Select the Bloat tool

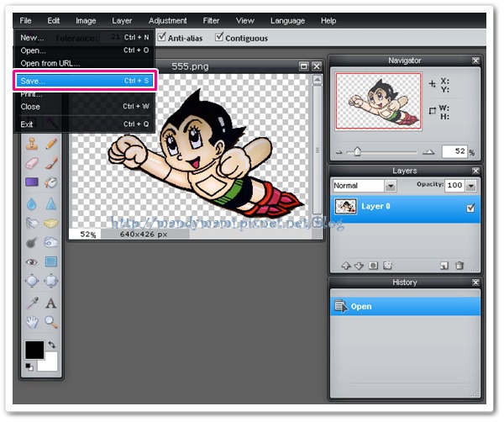pyautogui.click(x=32, y=281)
